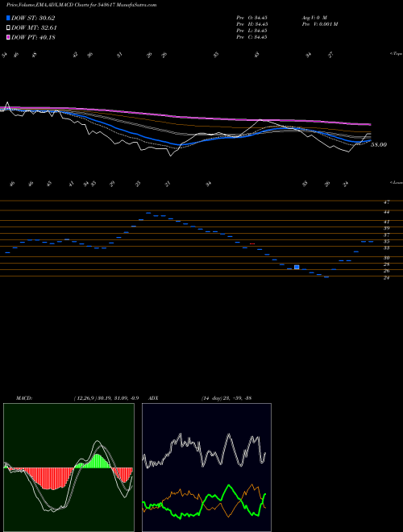403x532 pixels.
Task: Click the Avg V: 0 M value
Action: 314,17
